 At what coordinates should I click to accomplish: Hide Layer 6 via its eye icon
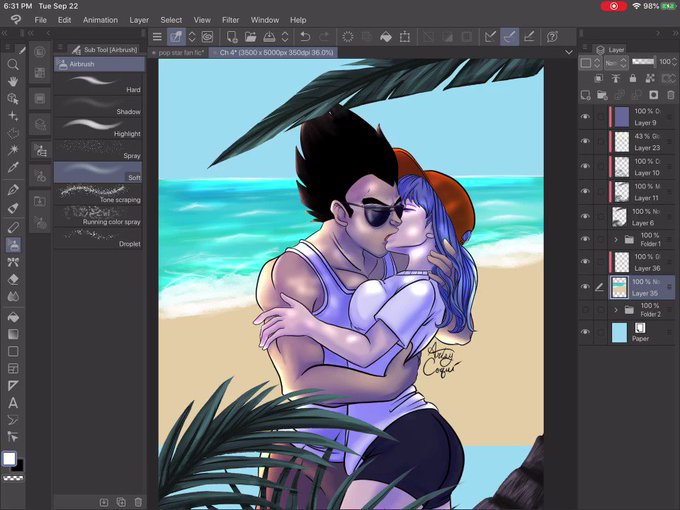click(x=585, y=216)
